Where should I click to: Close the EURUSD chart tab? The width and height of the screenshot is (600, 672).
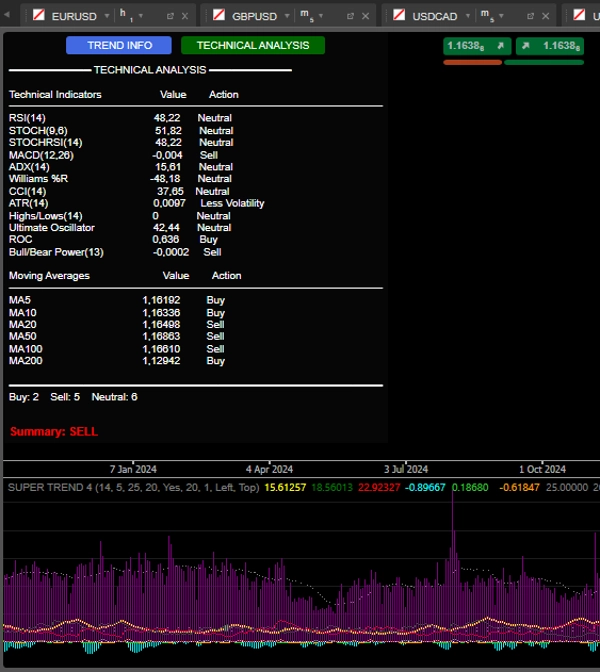pos(185,16)
